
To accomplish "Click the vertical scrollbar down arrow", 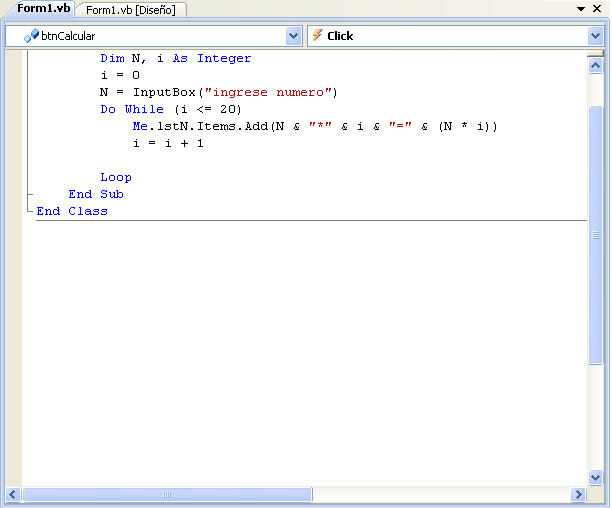I will tap(595, 477).
